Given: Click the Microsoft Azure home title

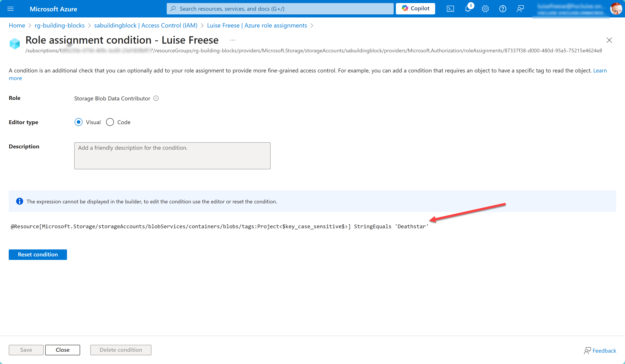Looking at the screenshot, I should [53, 9].
